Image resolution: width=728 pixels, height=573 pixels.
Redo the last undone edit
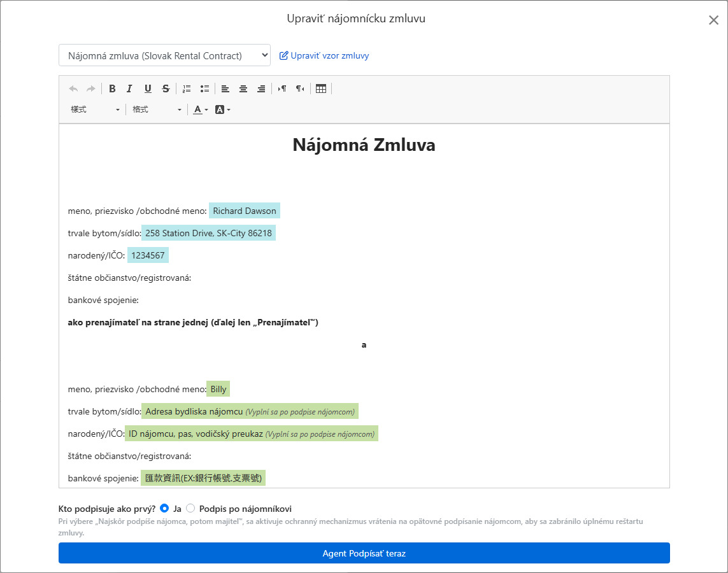[x=91, y=88]
